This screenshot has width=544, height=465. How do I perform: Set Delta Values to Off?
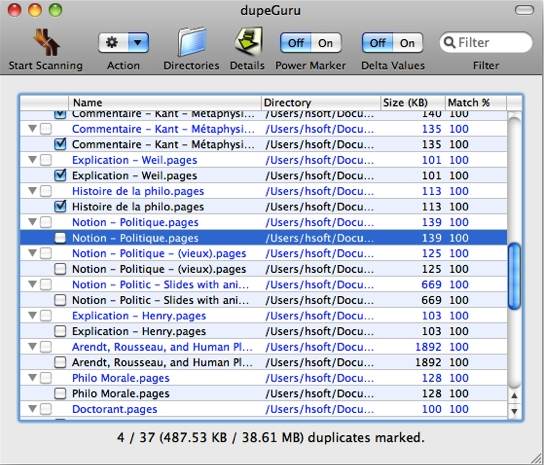(x=377, y=43)
